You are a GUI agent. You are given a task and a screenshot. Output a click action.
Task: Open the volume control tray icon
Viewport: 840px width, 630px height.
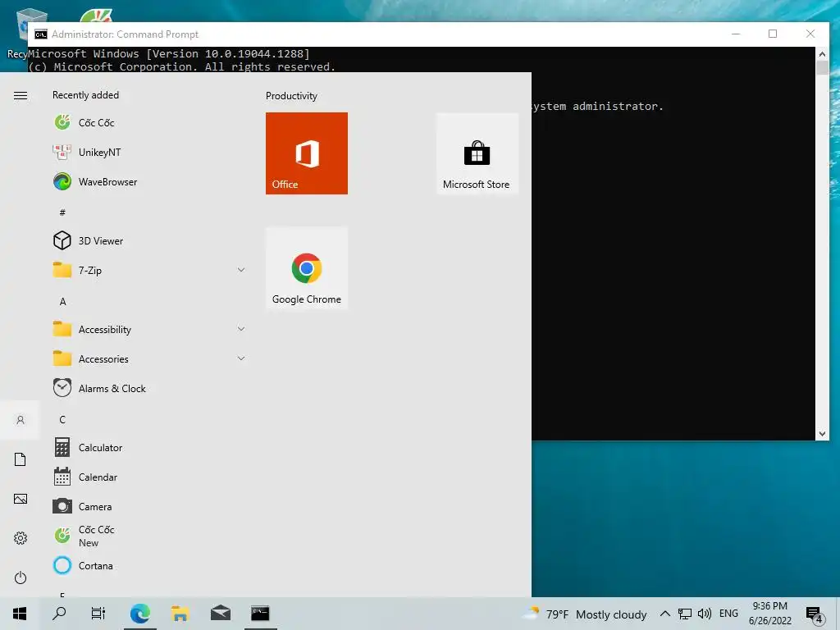tap(705, 614)
